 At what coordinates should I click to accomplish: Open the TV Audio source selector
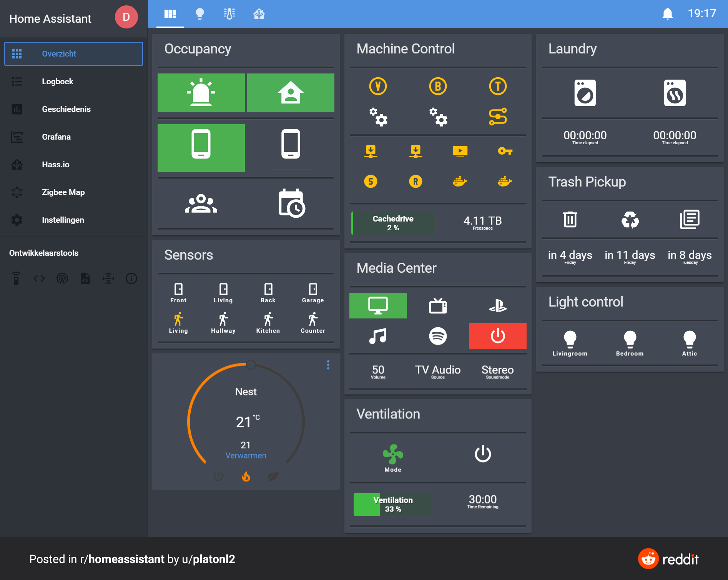tap(437, 371)
